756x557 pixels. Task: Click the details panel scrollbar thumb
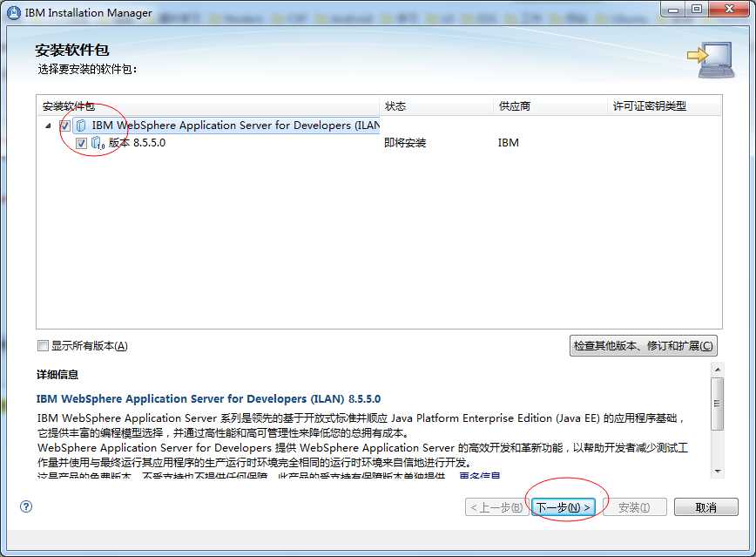point(718,404)
